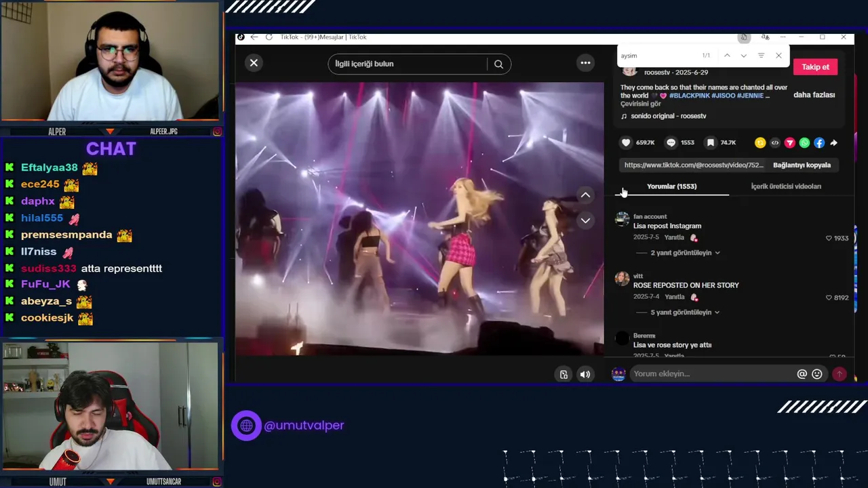Open fan account's badge icon beside Yanıtla
The width and height of the screenshot is (868, 488).
[694, 238]
